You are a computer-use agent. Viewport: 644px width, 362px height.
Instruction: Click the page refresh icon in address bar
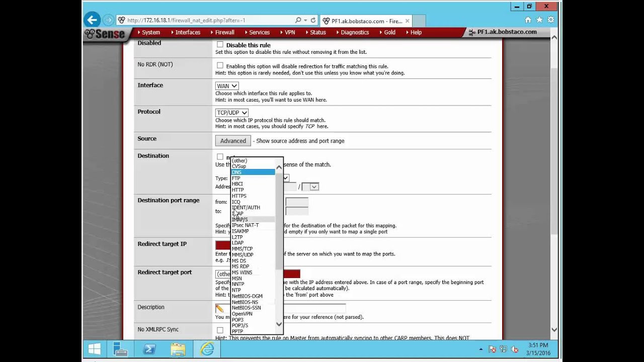coord(313,20)
